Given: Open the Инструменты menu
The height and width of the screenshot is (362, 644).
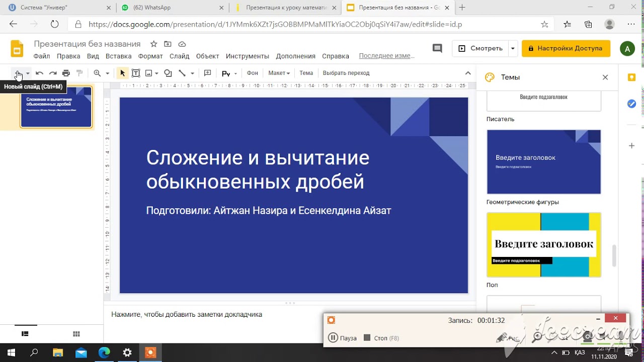Looking at the screenshot, I should click(247, 56).
